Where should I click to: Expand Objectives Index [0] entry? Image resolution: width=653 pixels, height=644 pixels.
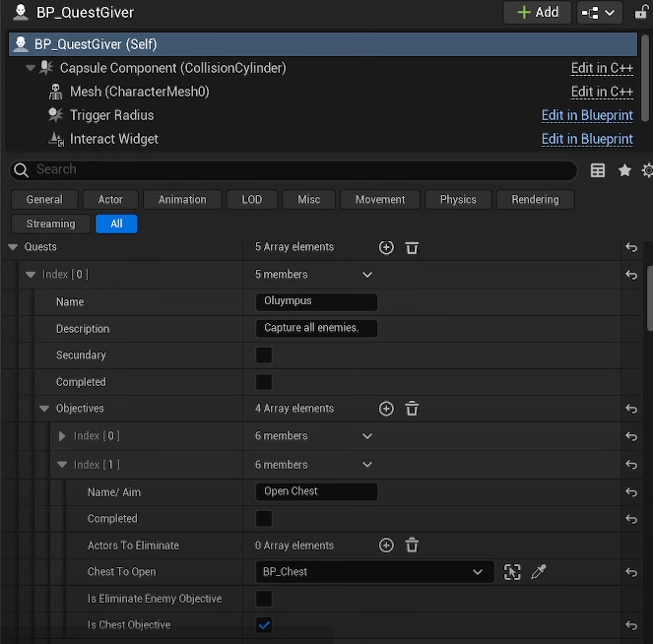click(62, 436)
